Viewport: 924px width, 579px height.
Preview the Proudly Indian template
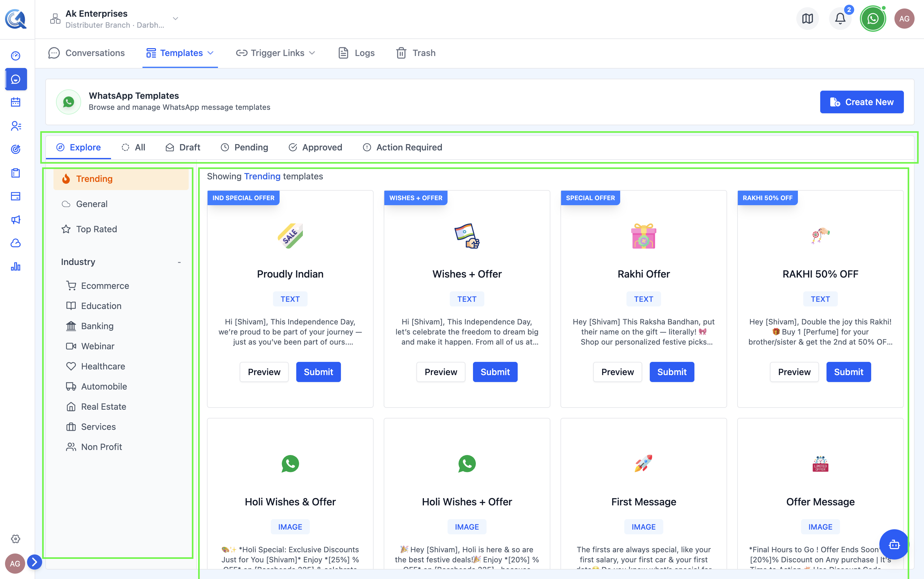pyautogui.click(x=264, y=372)
